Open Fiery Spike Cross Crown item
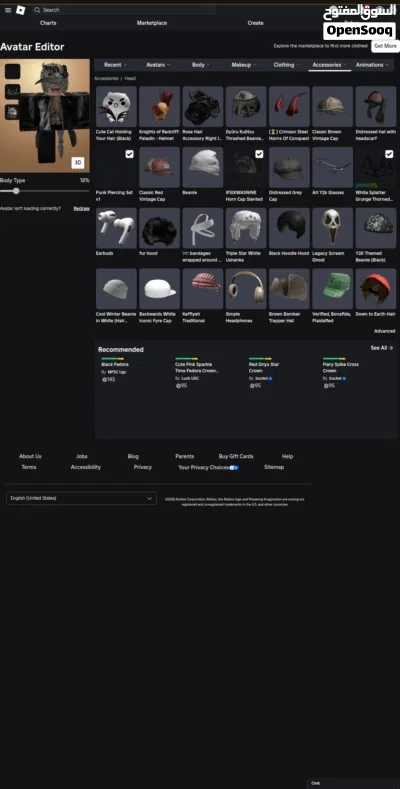The image size is (400, 789). [341, 367]
